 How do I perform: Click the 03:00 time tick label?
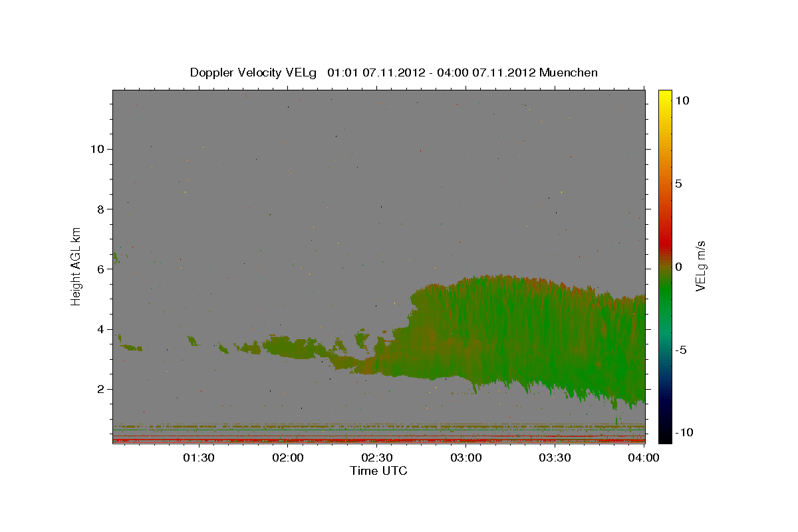coord(466,458)
